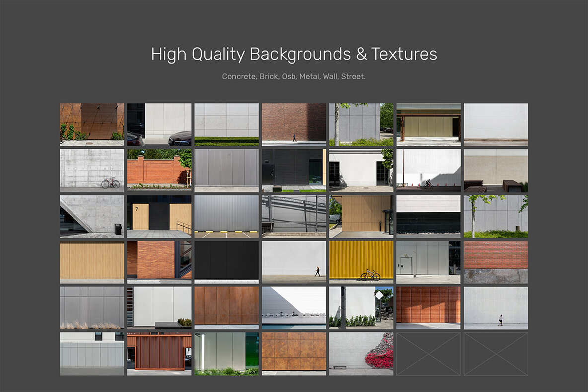View the staircase railing shadow texture thumbnail
588x392 pixels.
(294, 215)
